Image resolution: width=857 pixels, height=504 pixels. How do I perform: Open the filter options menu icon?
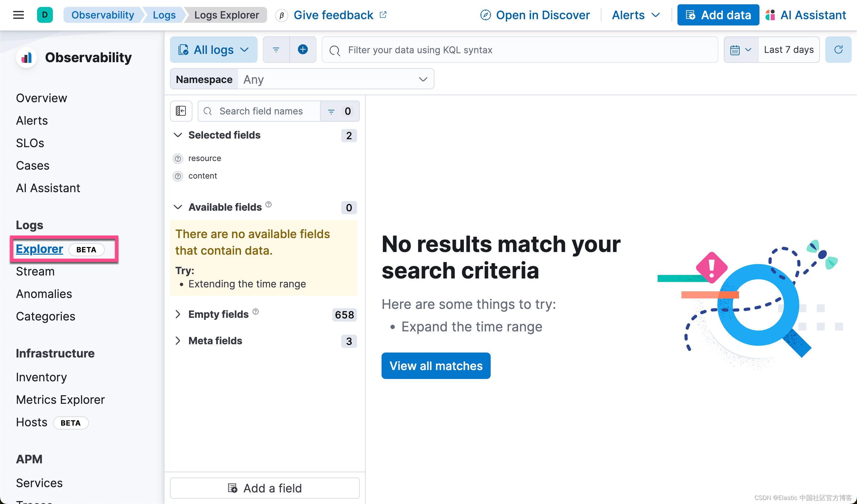click(276, 50)
